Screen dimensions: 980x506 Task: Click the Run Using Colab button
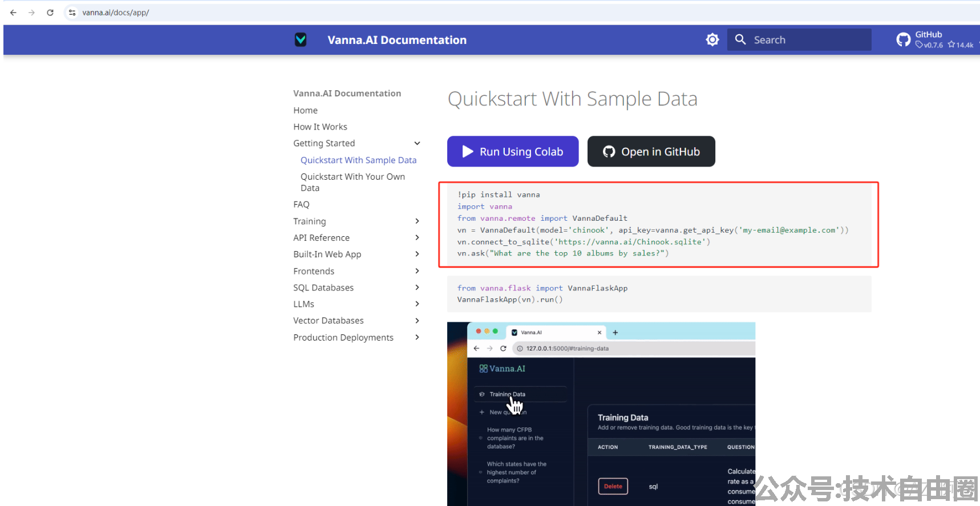tap(513, 151)
